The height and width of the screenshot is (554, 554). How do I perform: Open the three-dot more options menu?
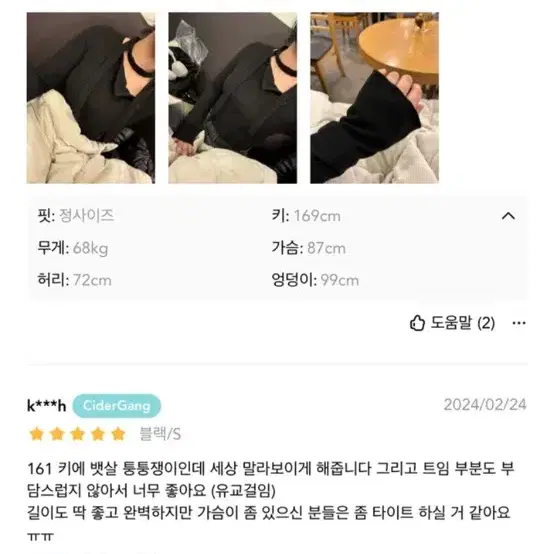(x=519, y=323)
